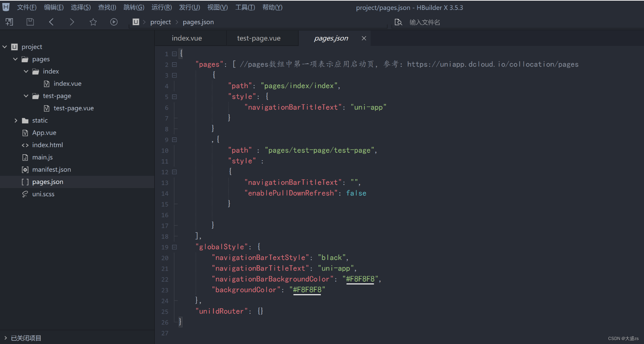
Task: Open the 跳转(G) menu
Action: [134, 7]
